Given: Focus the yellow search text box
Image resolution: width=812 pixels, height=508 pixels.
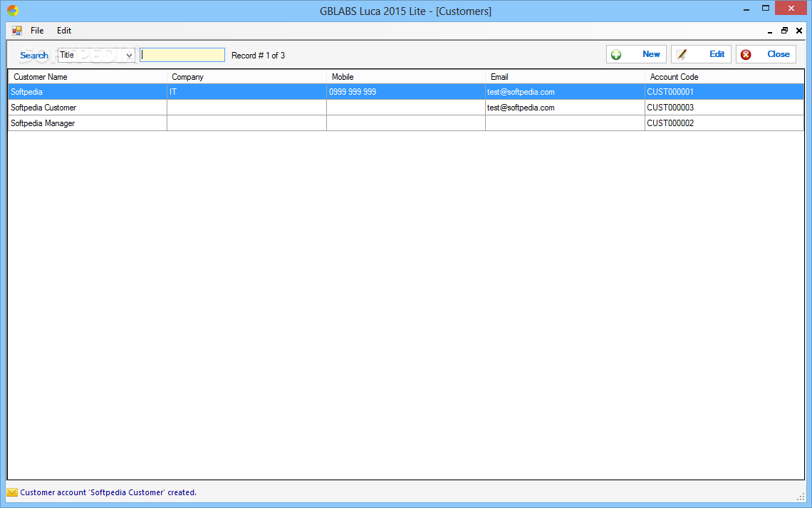Looking at the screenshot, I should pos(182,55).
